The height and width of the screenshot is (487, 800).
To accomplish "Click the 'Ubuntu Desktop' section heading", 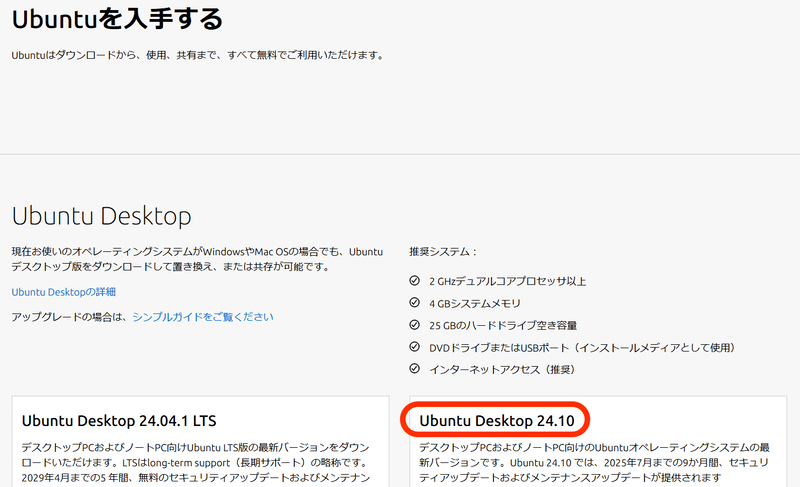I will tap(102, 216).
